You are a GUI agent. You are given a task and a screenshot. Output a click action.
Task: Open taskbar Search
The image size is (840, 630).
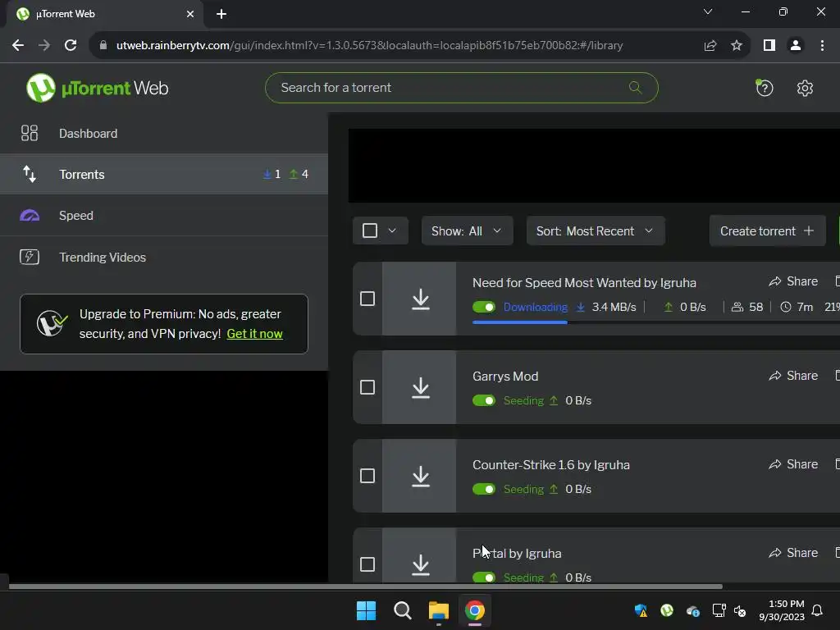tap(402, 610)
